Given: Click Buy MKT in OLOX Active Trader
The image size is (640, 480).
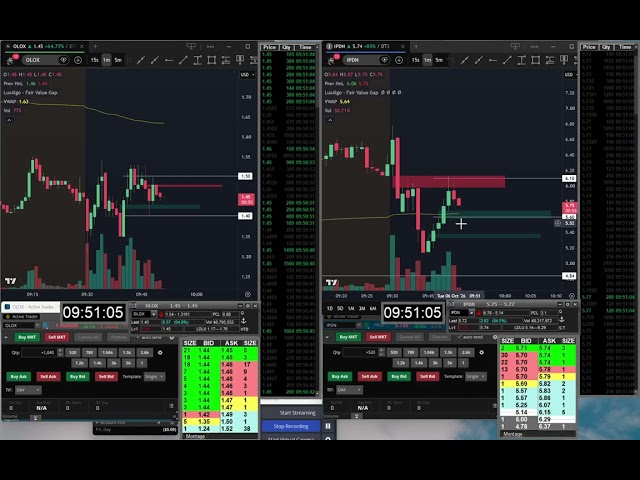Looking at the screenshot, I should (x=27, y=337).
